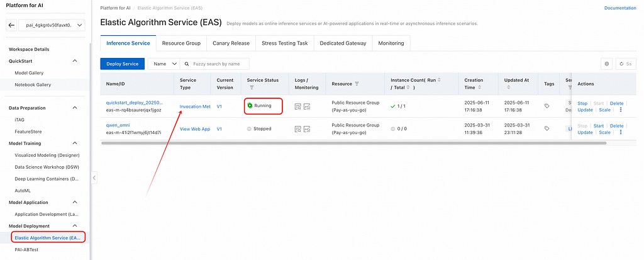This screenshot has height=260, width=644.
Task: Open the Documentation link
Action: click(619, 8)
